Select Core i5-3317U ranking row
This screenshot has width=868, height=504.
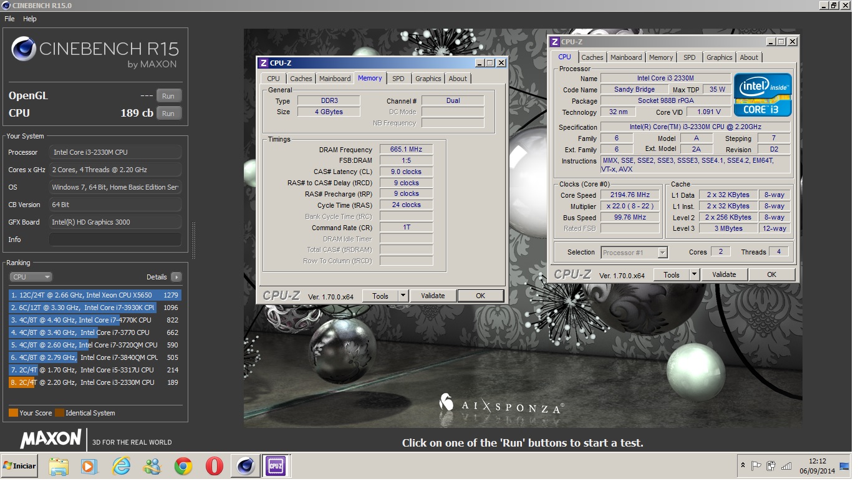pos(95,370)
